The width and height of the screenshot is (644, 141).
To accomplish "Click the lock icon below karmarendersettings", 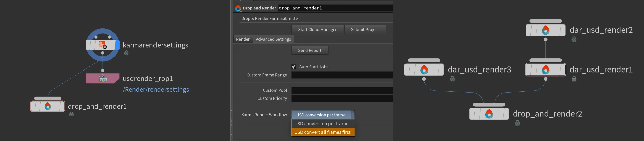I will tap(126, 53).
